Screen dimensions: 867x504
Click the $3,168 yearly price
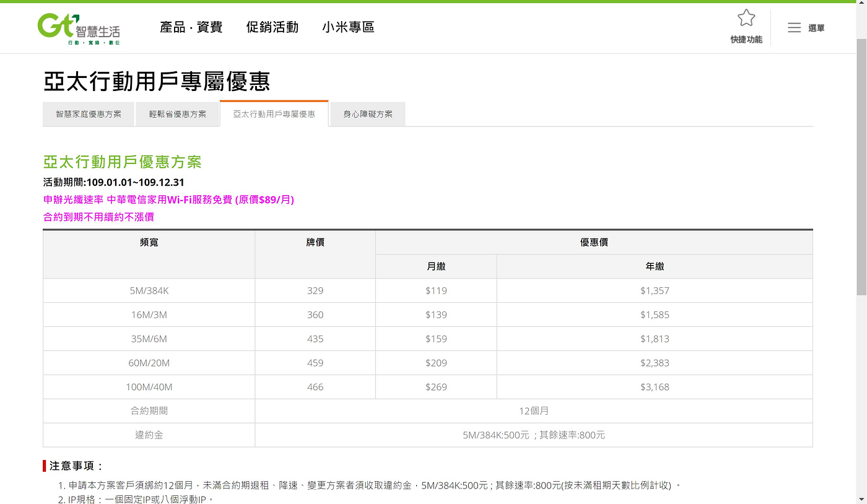click(655, 388)
